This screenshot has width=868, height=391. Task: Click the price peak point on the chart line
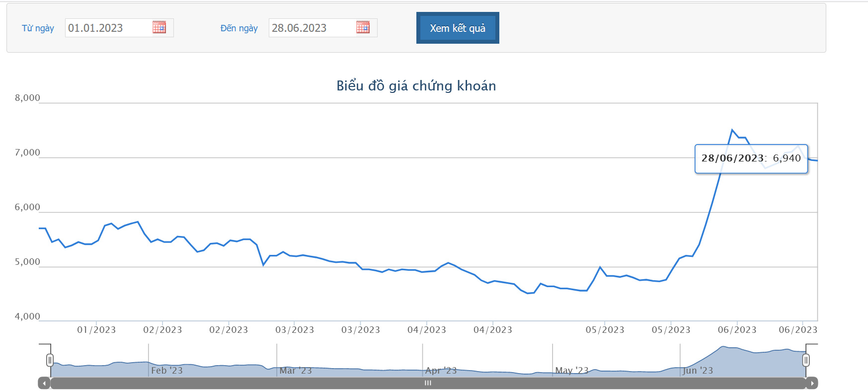pyautogui.click(x=732, y=130)
